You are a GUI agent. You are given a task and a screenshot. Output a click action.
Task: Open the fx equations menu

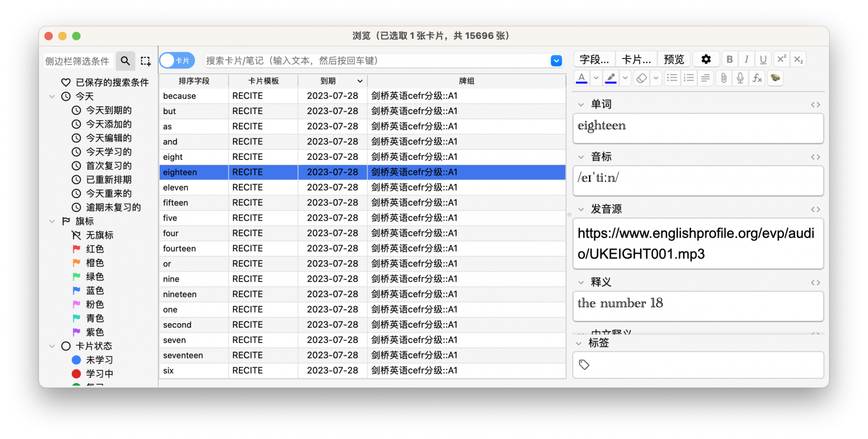pos(757,78)
